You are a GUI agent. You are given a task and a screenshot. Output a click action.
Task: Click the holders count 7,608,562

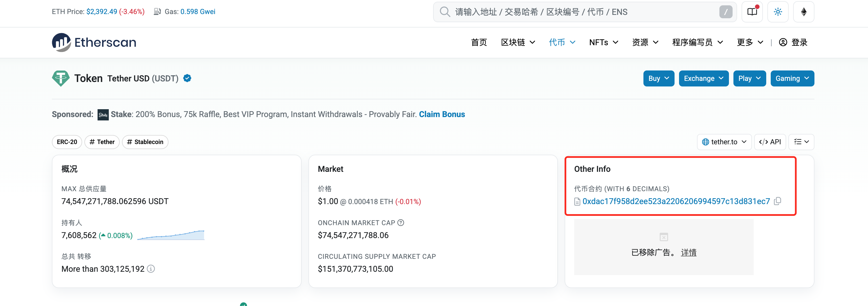tap(79, 235)
